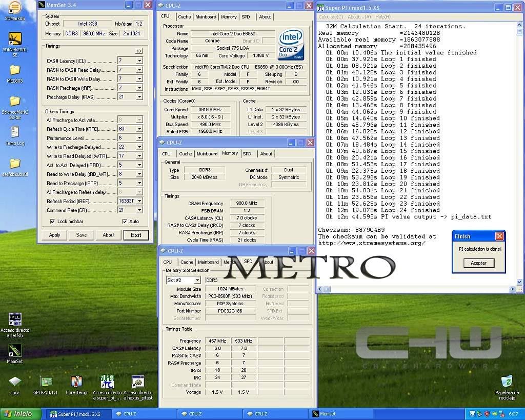Click the Inicio start button
Viewport: 525px width, 420px height.
18,414
